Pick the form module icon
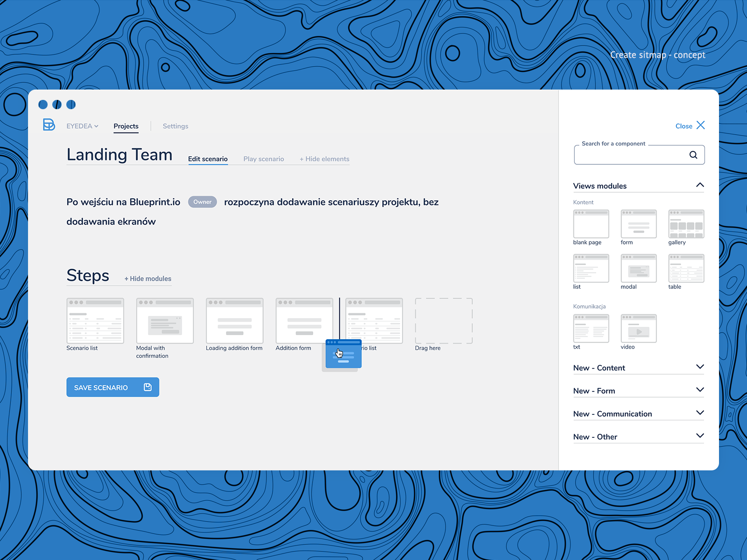 pos(639,224)
